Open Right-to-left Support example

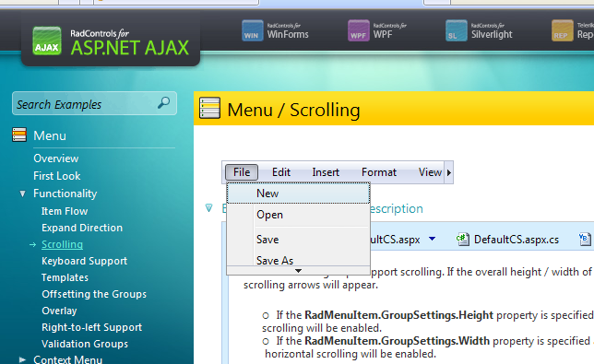(x=91, y=327)
